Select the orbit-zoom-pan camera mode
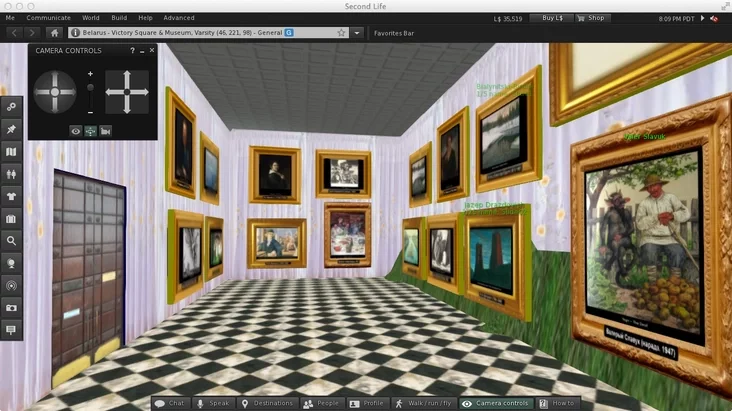This screenshot has width=732, height=411. (91, 131)
